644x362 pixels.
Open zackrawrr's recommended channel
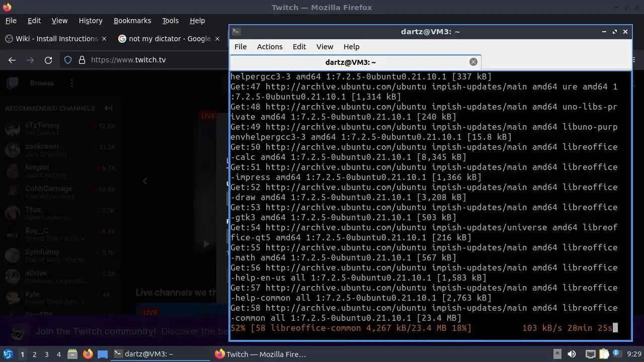[x=60, y=150]
